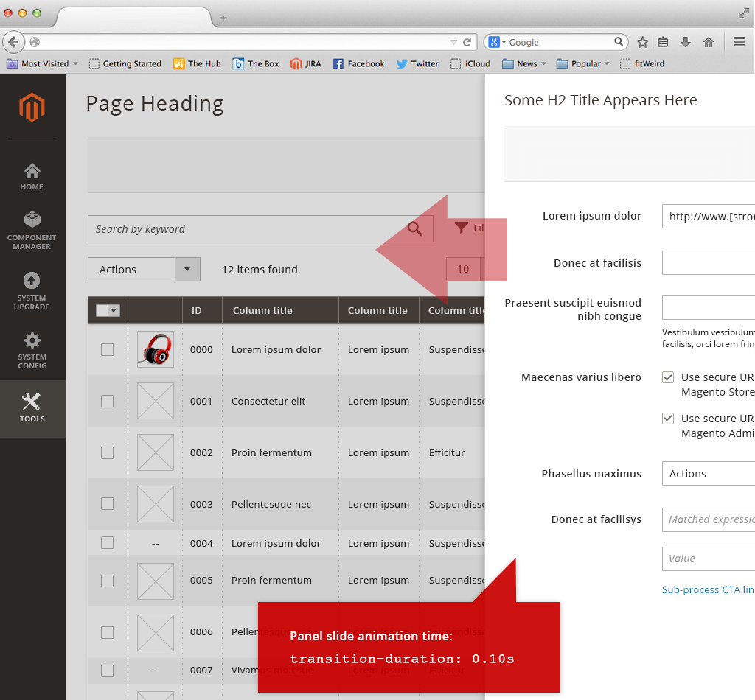Open the Magento admin logo
Screen dimensions: 755x700
[x=32, y=107]
